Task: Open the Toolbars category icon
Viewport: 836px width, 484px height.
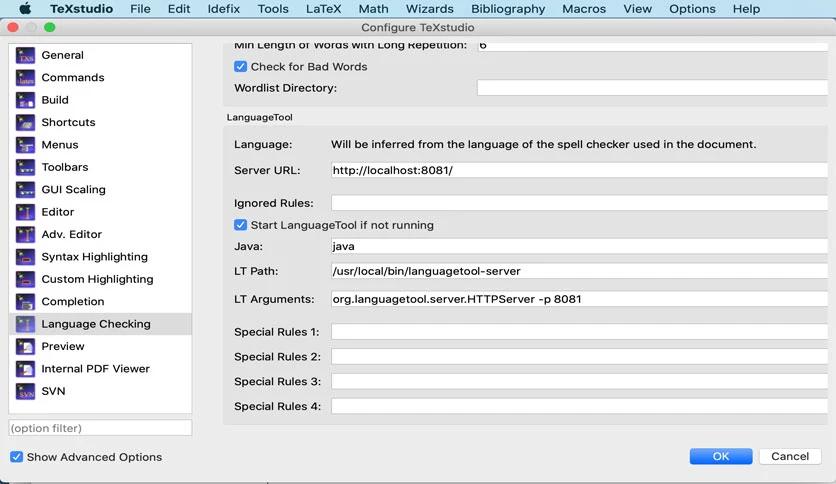Action: [x=25, y=167]
